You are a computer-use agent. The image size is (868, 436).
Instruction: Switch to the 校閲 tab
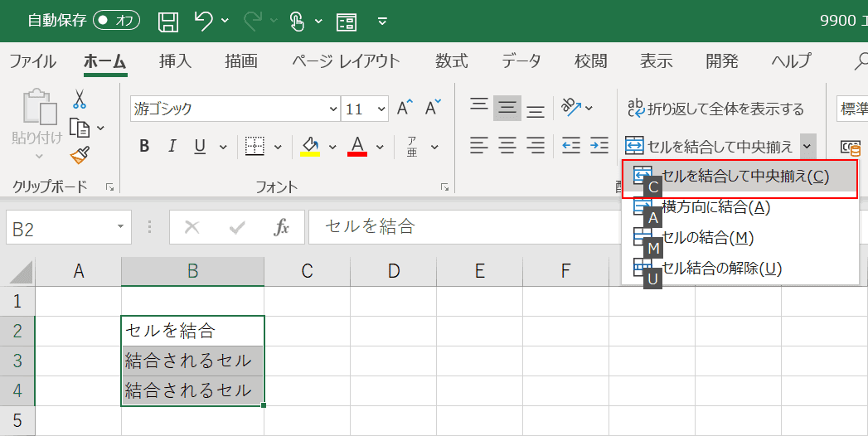click(590, 61)
